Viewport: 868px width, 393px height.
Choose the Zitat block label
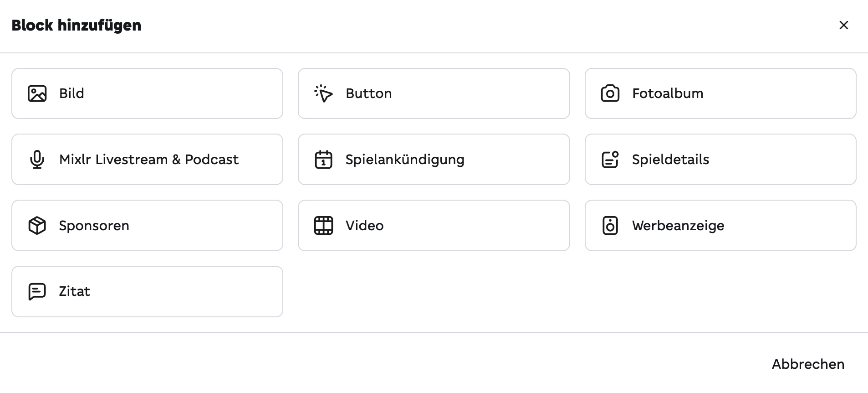pyautogui.click(x=74, y=291)
